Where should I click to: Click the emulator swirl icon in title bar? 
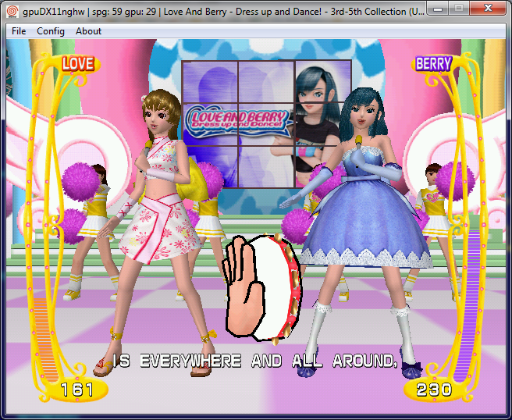point(12,12)
